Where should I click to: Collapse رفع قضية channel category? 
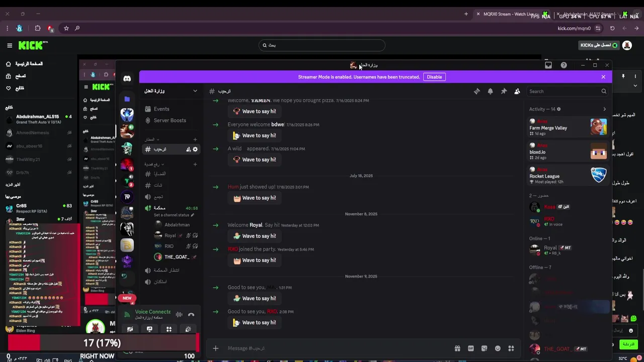point(154,164)
